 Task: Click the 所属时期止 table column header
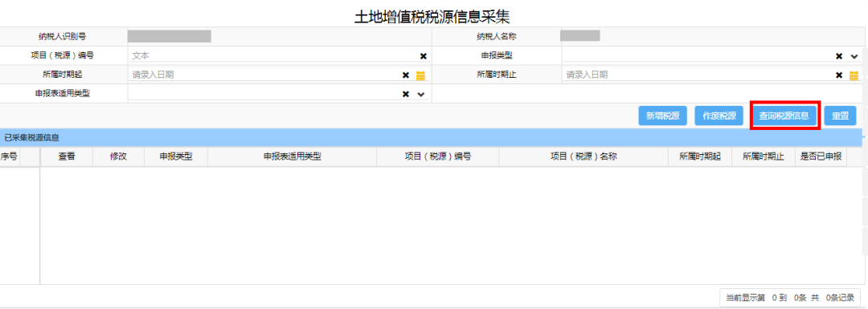pyautogui.click(x=764, y=157)
